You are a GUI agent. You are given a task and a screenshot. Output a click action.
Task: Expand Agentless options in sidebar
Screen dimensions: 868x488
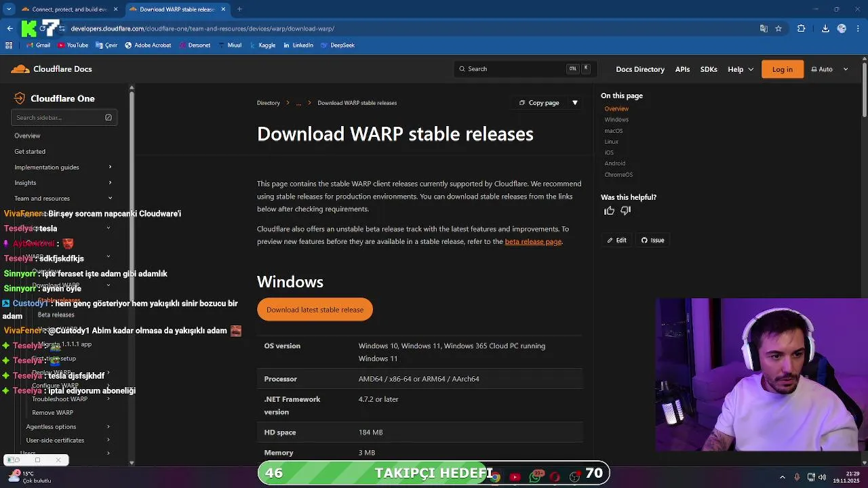click(x=108, y=427)
